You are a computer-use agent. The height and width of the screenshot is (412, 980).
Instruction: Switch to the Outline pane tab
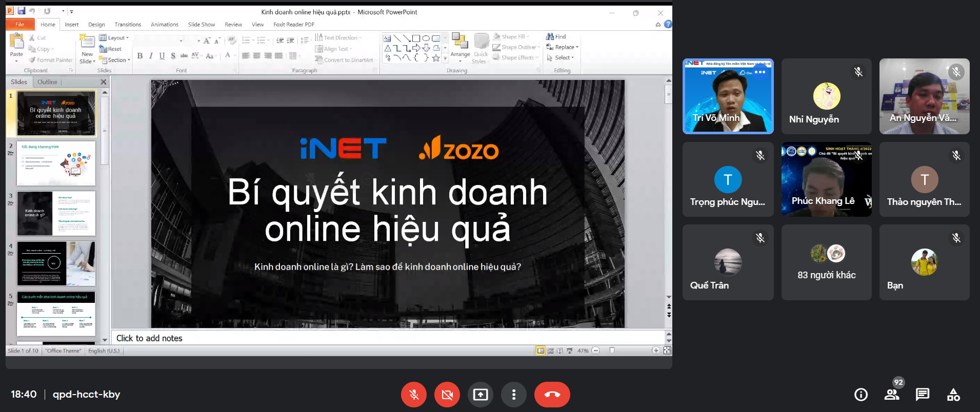pos(47,82)
